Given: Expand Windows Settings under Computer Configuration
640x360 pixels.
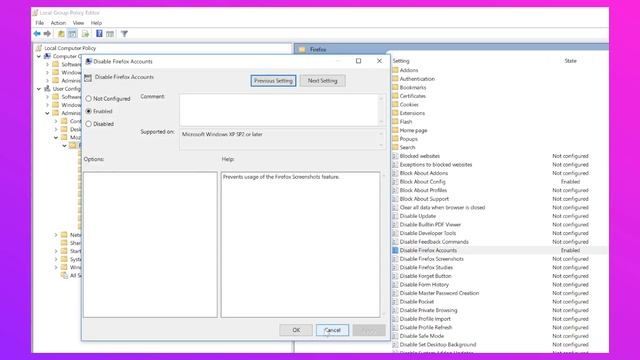Looking at the screenshot, I should 47,73.
